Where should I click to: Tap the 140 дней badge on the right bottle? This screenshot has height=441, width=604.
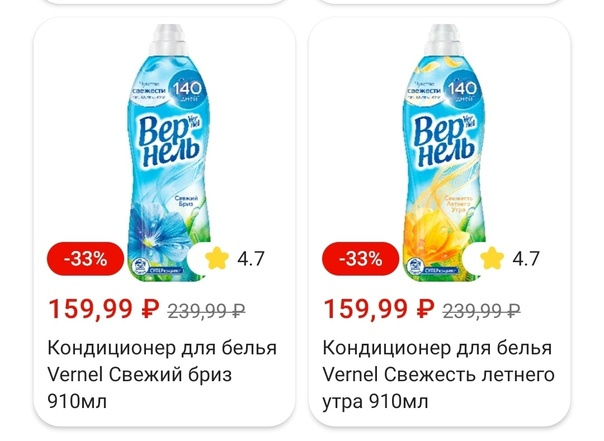pos(462,90)
